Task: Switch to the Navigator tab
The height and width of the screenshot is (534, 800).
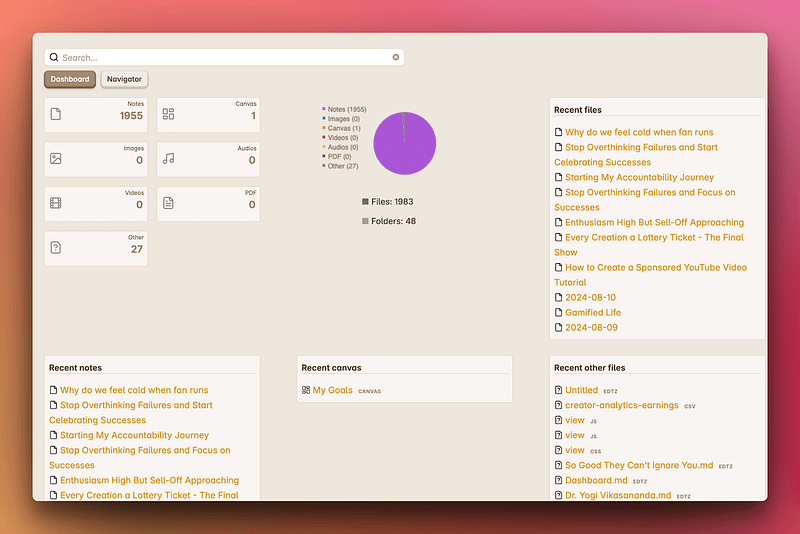Action: point(124,79)
